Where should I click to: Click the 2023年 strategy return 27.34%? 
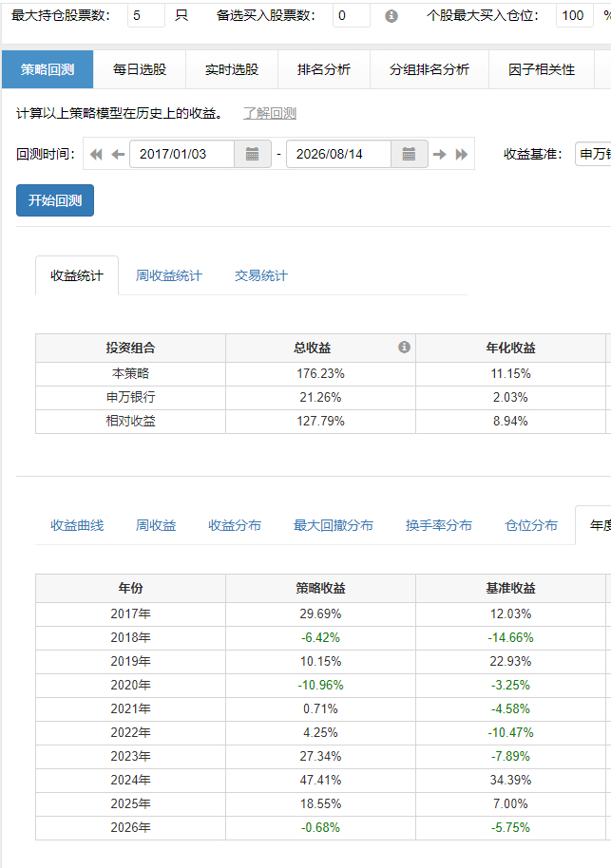click(321, 757)
